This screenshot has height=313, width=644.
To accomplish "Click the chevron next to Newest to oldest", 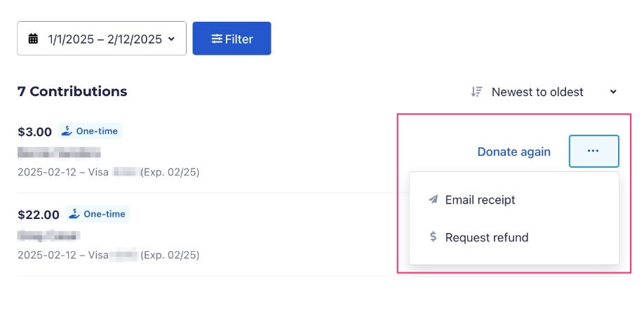I will (613, 92).
